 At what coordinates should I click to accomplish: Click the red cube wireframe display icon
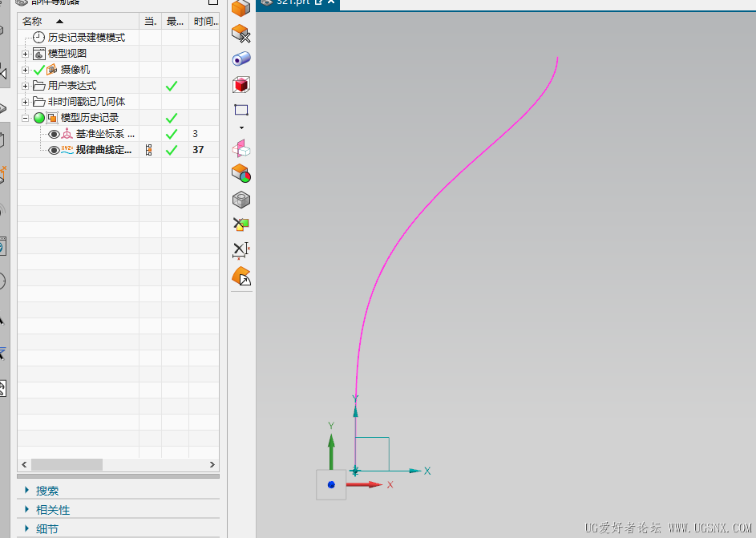[241, 84]
